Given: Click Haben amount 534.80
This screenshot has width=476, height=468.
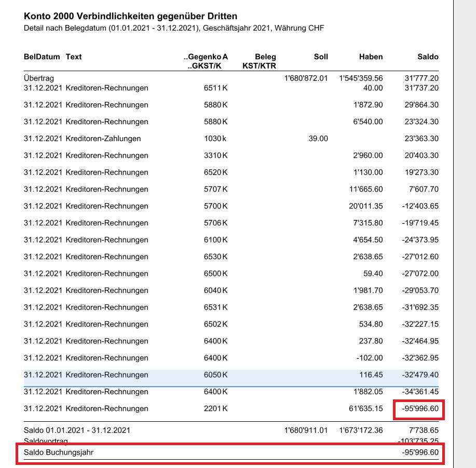Looking at the screenshot, I should click(x=371, y=324).
